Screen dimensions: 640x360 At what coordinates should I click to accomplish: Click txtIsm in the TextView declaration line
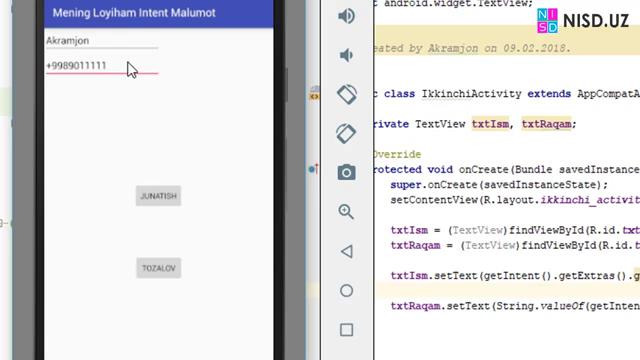pyautogui.click(x=490, y=124)
